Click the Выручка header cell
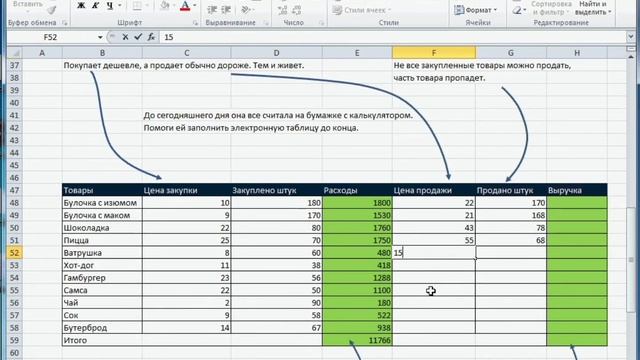The height and width of the screenshot is (360, 640). (x=577, y=190)
